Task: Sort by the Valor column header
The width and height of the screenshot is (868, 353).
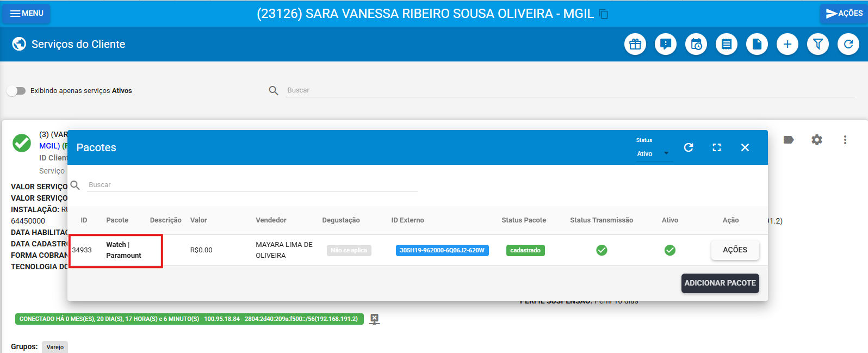Action: [199, 220]
